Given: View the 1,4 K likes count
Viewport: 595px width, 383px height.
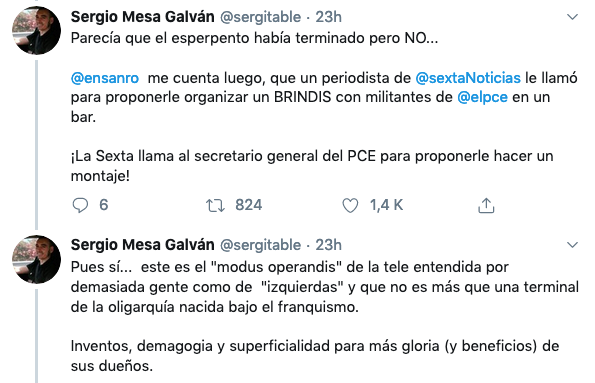Looking at the screenshot, I should tap(386, 205).
